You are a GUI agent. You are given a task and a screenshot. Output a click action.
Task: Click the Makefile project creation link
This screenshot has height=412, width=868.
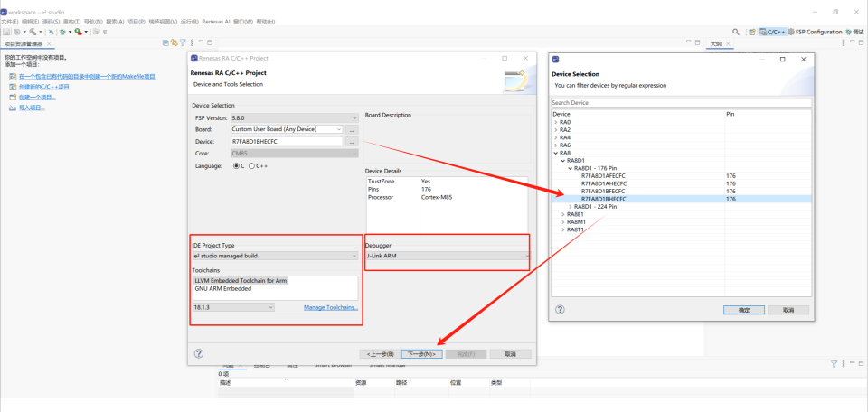(87, 76)
